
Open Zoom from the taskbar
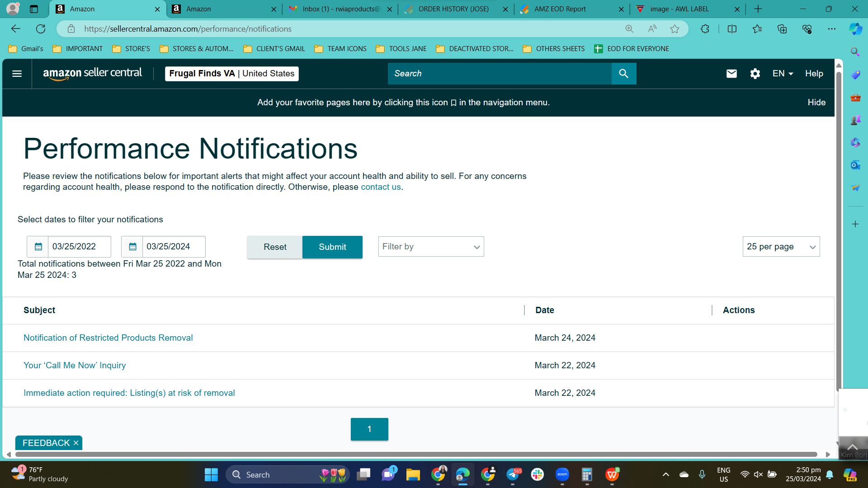tap(562, 474)
